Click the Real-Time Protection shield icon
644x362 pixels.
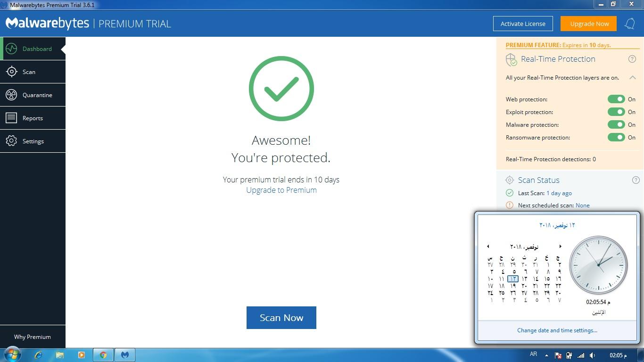tap(511, 59)
